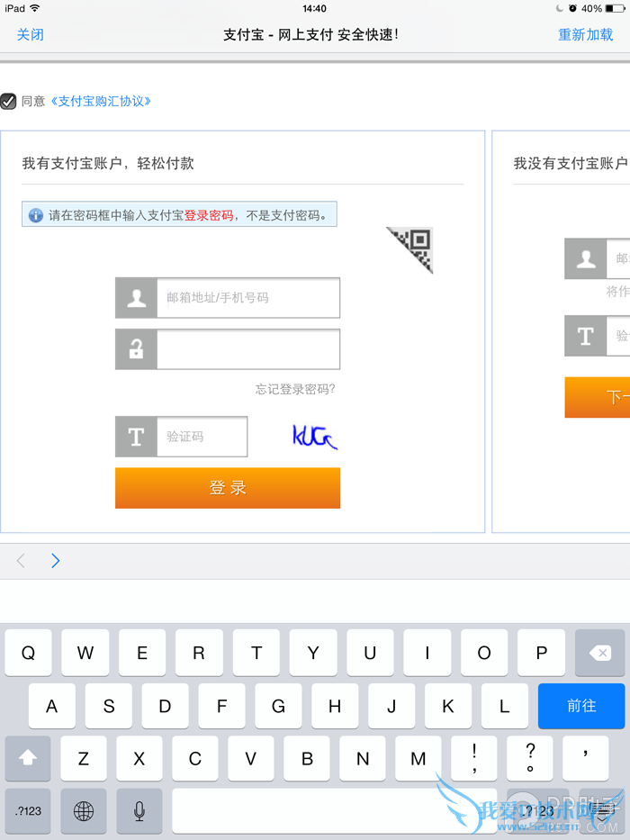Viewport: 630px width, 840px height.
Task: Tap the M key
Action: (418, 758)
